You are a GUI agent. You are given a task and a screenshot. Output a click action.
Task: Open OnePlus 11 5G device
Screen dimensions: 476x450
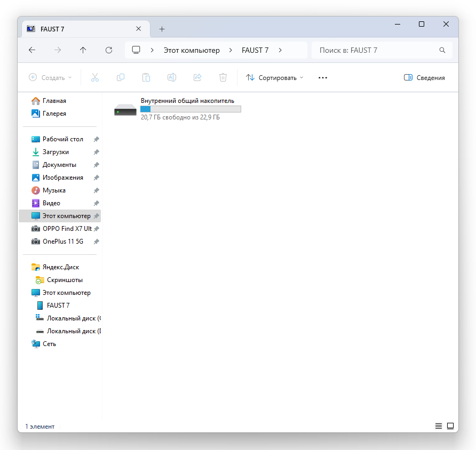click(63, 242)
